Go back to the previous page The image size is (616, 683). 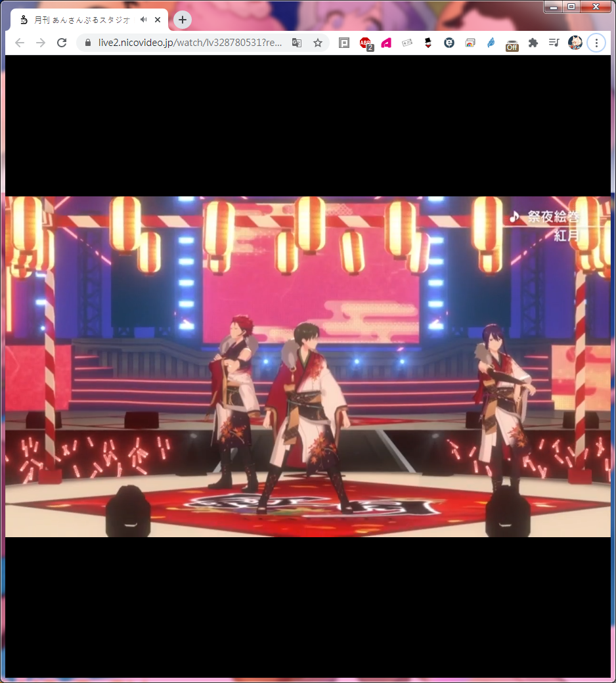pos(20,43)
